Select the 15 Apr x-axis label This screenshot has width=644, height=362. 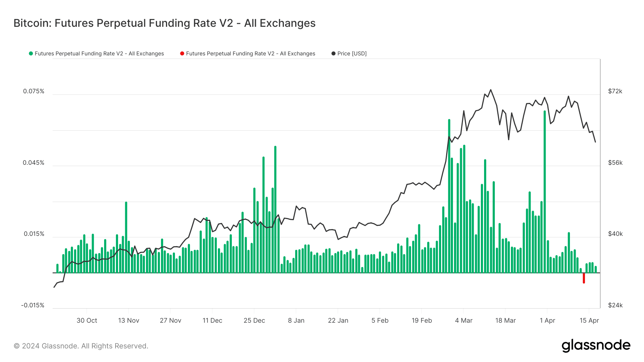coord(589,321)
